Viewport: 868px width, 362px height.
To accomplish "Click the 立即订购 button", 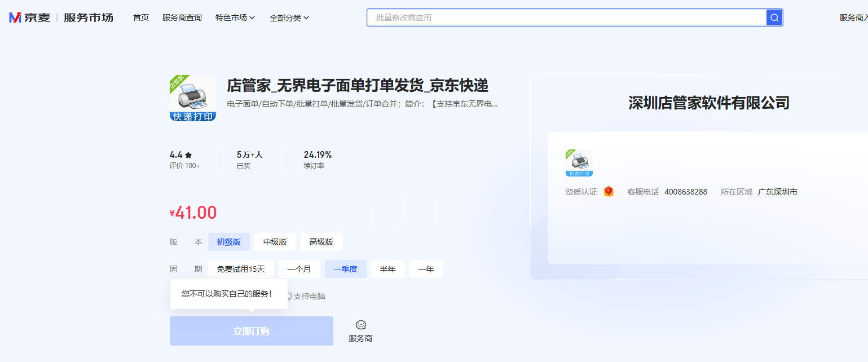I will [251, 331].
